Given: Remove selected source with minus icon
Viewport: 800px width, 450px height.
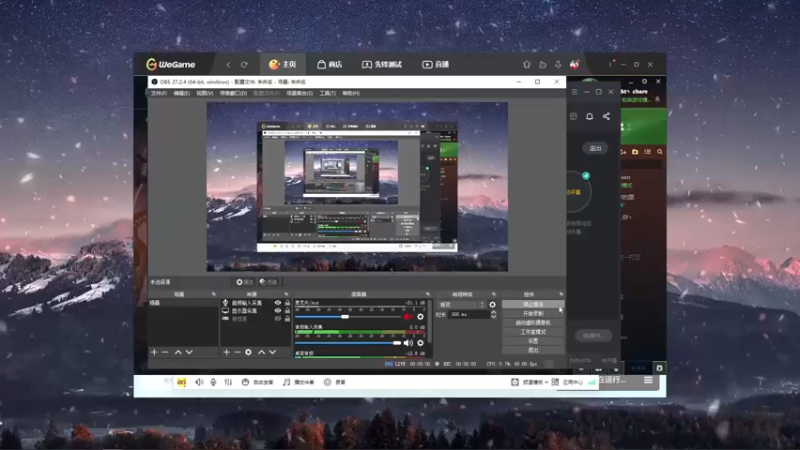Looking at the screenshot, I should click(237, 352).
